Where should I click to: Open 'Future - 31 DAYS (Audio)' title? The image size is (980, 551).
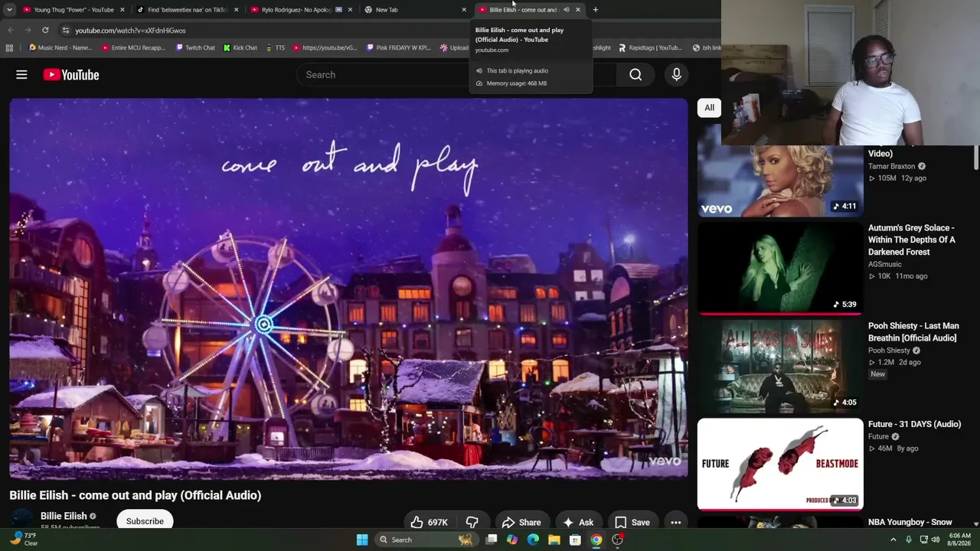click(914, 424)
